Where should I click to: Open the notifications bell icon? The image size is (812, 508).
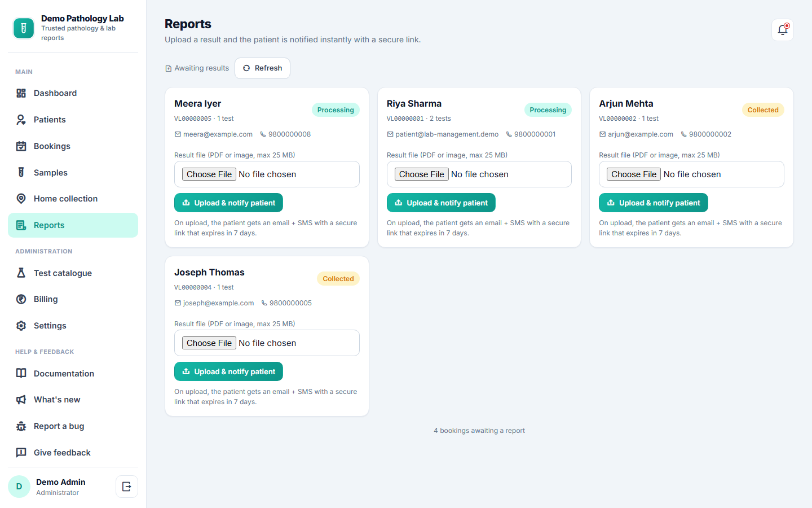782,30
